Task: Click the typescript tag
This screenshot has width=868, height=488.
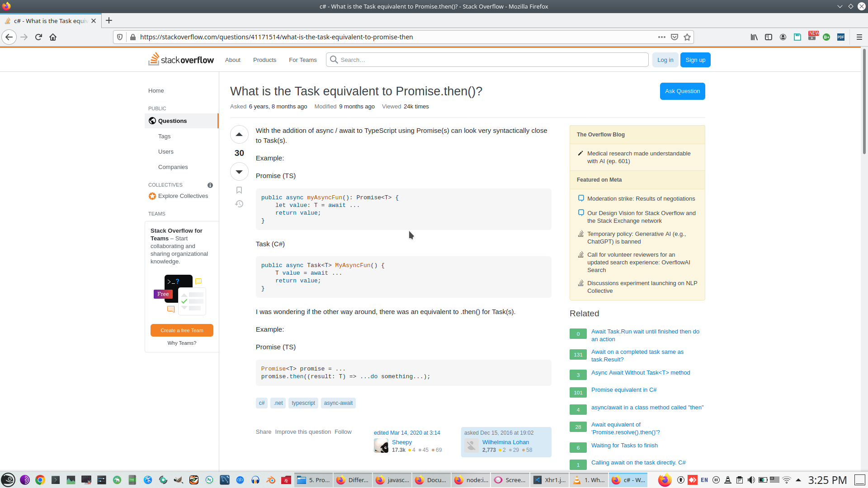Action: click(x=303, y=403)
